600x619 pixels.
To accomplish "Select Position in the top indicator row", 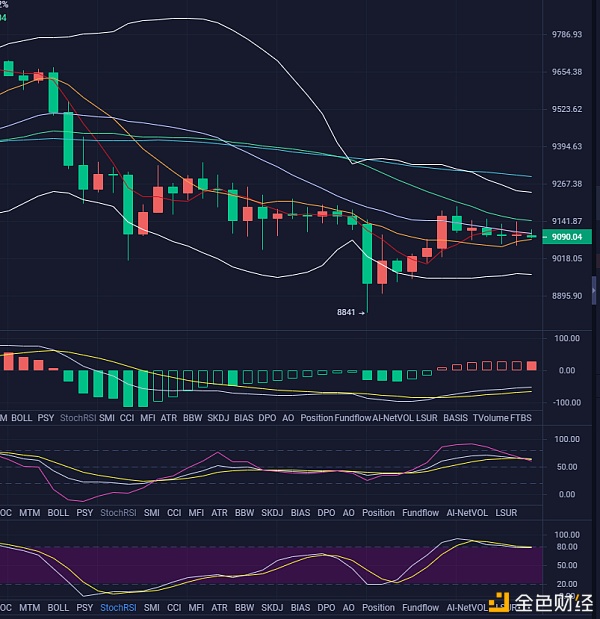I will coord(317,418).
